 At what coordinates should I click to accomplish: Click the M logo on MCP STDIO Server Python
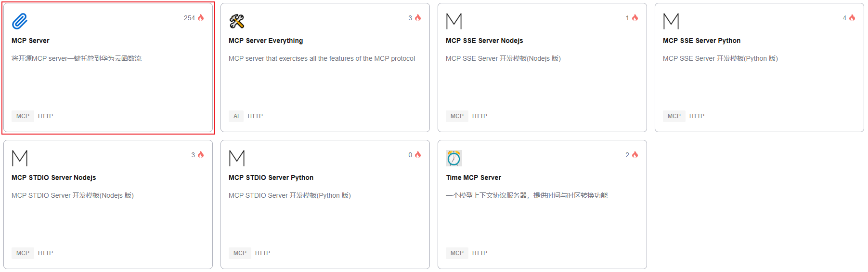point(237,158)
